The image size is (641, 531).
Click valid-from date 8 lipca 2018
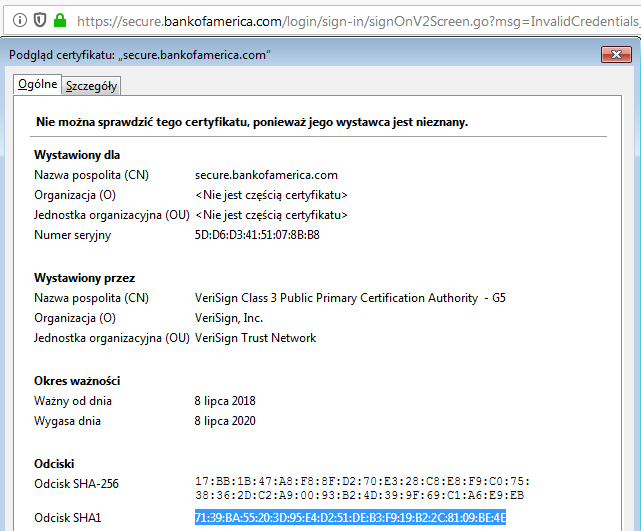click(225, 401)
